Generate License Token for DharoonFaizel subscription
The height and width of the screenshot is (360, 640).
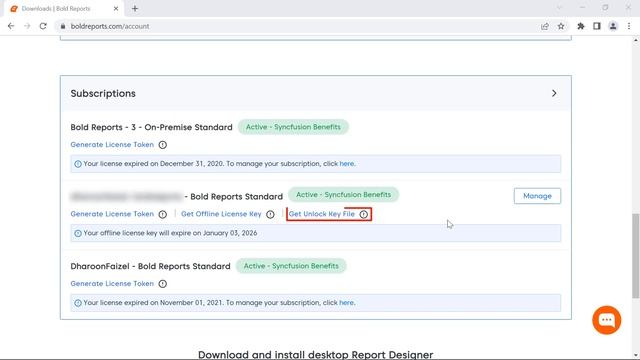(112, 283)
